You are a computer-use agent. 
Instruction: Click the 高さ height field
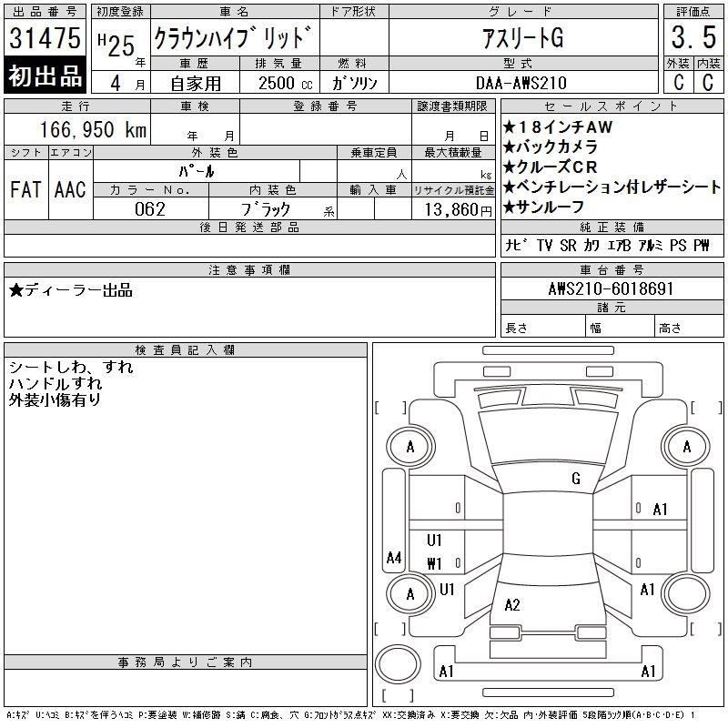[690, 326]
